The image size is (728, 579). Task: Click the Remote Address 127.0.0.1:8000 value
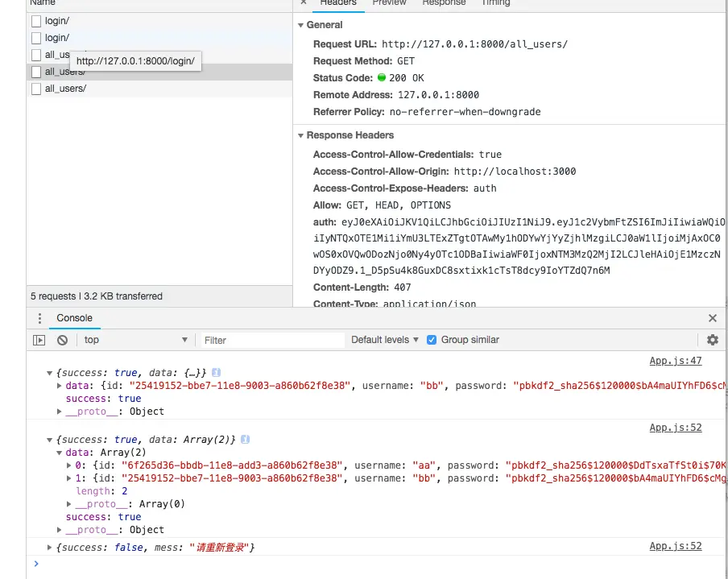coord(438,95)
